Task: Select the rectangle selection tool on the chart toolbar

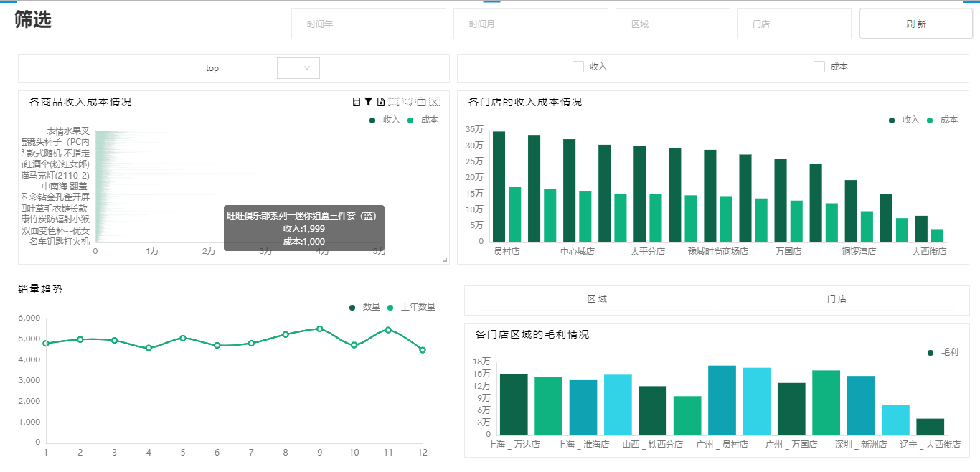Action: click(x=393, y=101)
